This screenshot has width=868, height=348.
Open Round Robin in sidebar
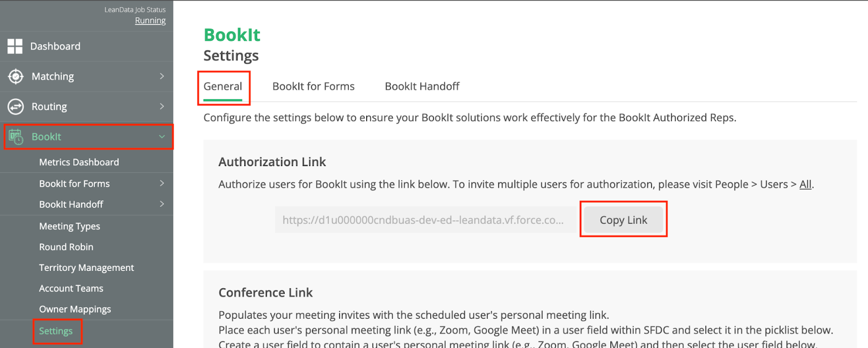tap(66, 247)
